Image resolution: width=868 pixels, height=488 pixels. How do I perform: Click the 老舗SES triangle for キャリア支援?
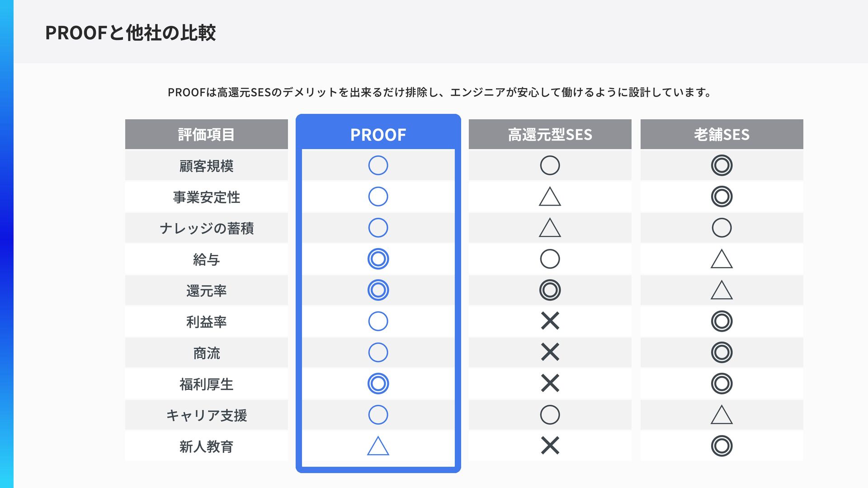click(x=722, y=415)
